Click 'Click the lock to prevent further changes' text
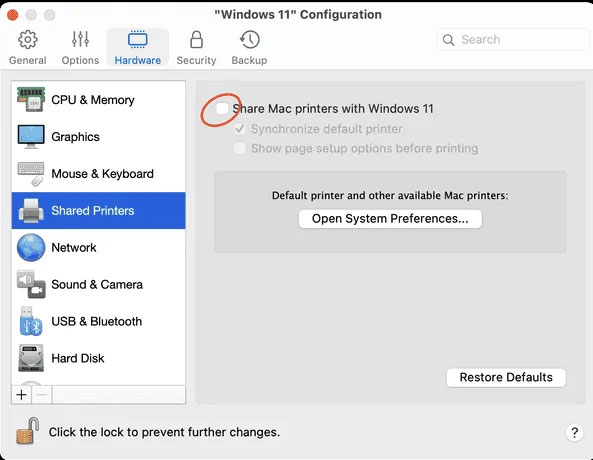This screenshot has height=460, width=593. point(164,432)
